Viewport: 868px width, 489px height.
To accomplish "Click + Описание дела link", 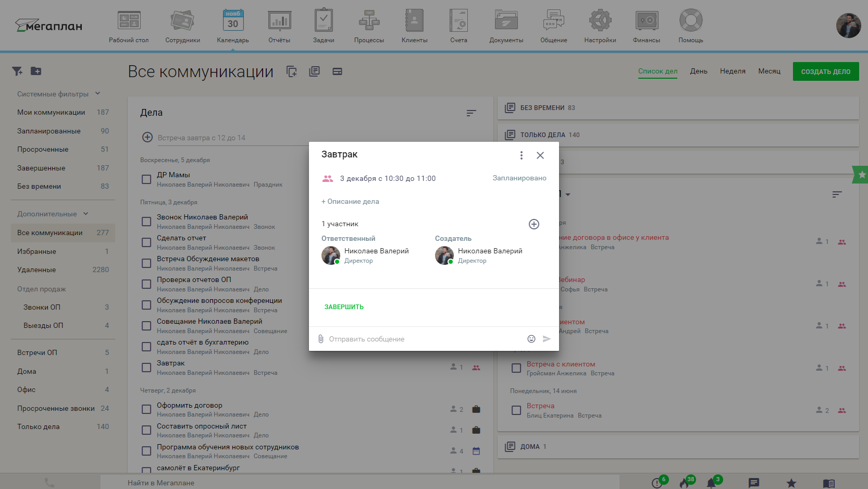I will tap(350, 202).
